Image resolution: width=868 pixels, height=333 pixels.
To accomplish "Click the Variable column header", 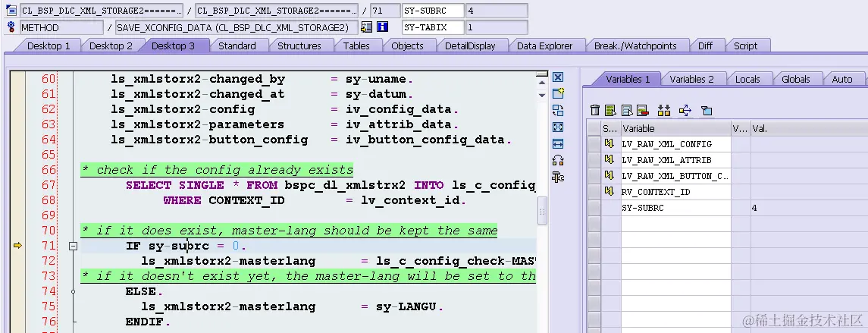I will (x=675, y=128).
